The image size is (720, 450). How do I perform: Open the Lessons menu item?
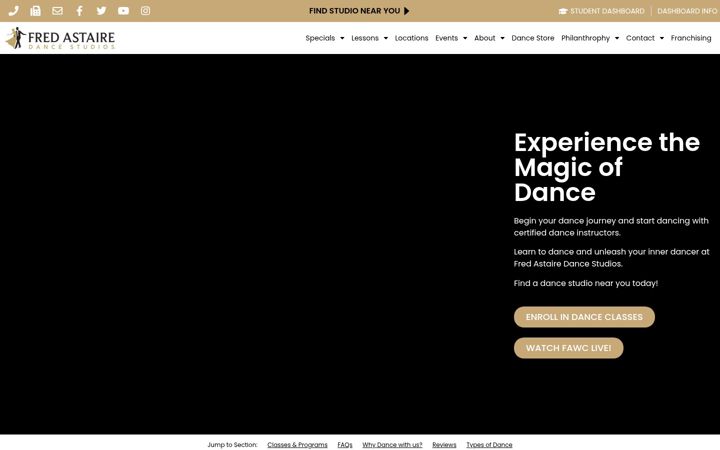tap(365, 38)
